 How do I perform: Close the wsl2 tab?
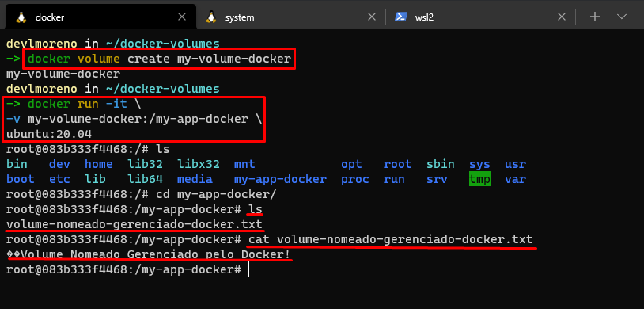point(562,17)
